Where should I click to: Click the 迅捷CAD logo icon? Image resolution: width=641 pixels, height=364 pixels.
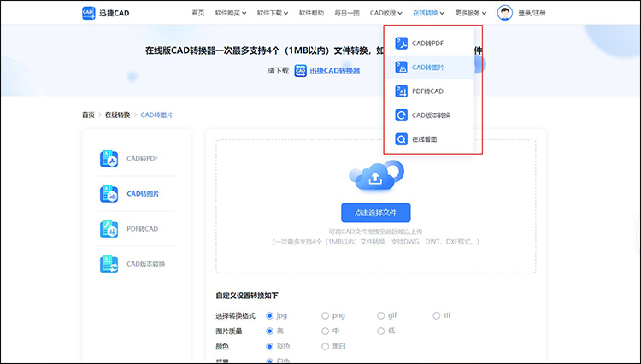coord(88,13)
